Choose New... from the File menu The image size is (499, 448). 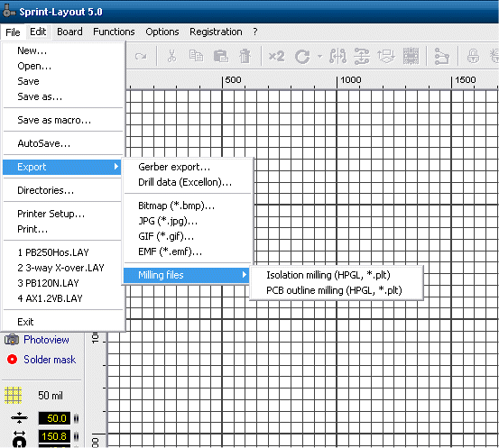(x=62, y=50)
